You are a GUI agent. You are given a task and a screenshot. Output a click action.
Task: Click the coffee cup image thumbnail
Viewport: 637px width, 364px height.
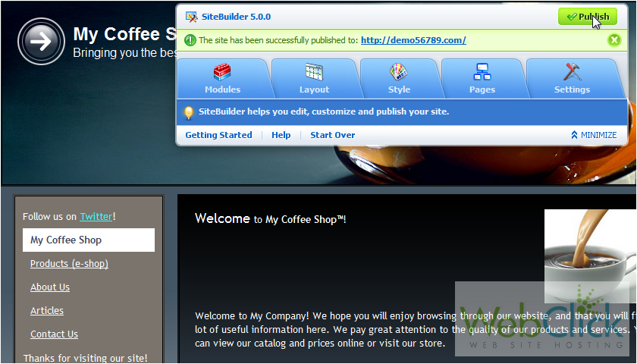(x=590, y=256)
